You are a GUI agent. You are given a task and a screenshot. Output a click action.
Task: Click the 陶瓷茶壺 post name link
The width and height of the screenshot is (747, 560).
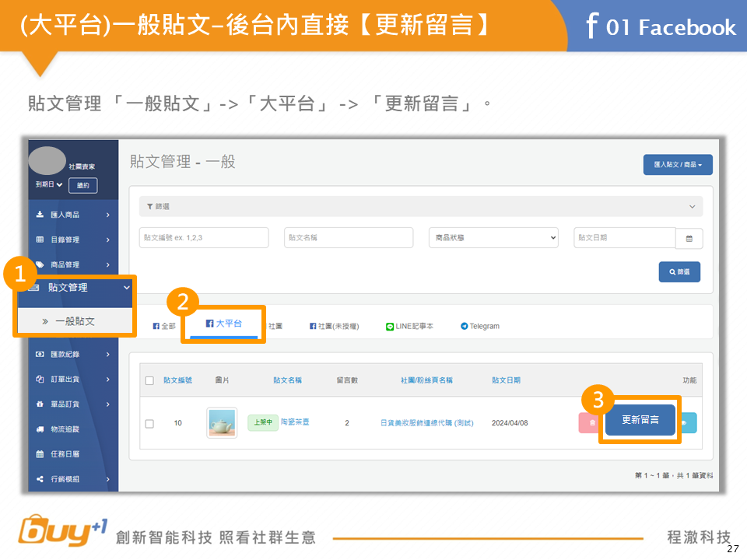(x=294, y=422)
